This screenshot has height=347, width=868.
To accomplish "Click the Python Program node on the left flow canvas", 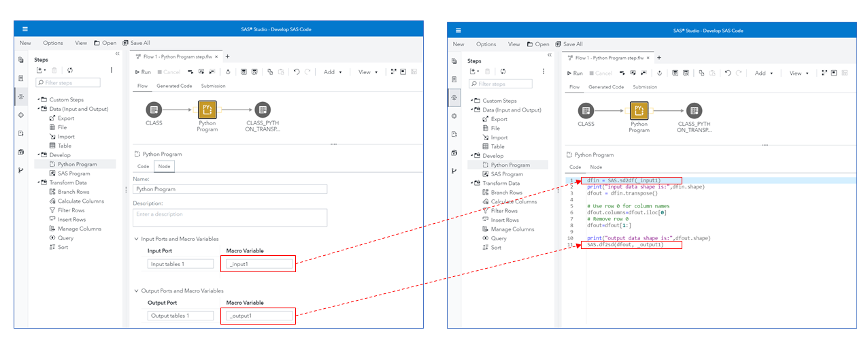I will click(x=207, y=110).
